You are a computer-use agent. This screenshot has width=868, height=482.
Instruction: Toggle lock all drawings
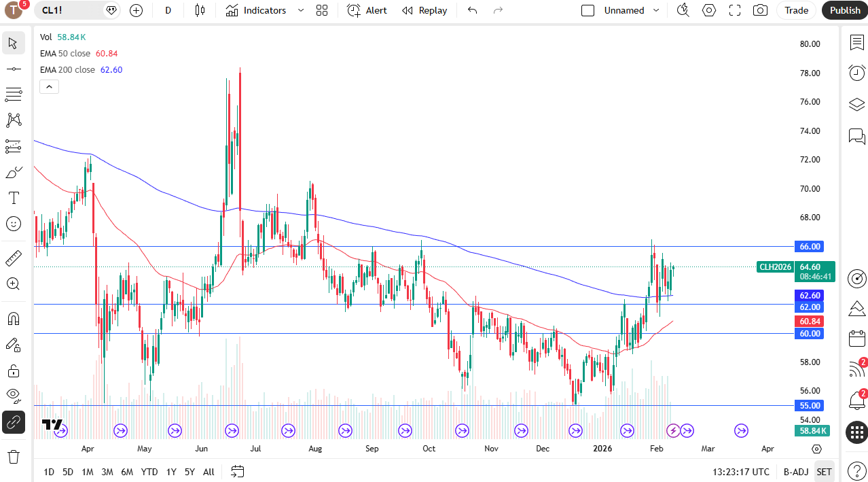(14, 371)
